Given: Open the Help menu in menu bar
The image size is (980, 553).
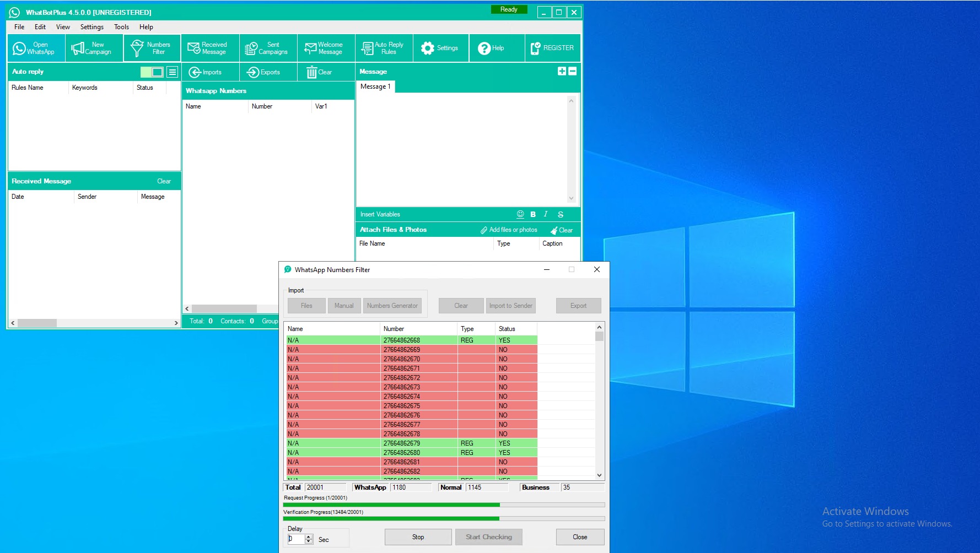Looking at the screenshot, I should [x=146, y=27].
